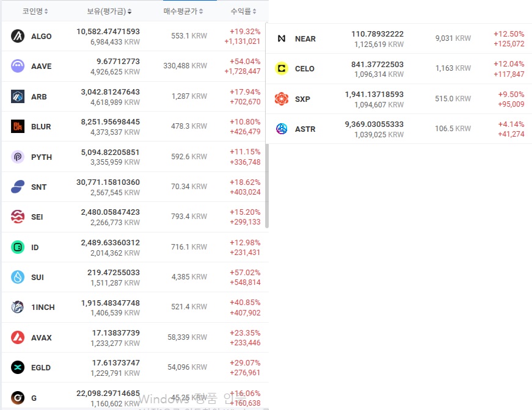Select the SEI holdings row
Viewport: 532px width, 410px height.
pos(135,217)
